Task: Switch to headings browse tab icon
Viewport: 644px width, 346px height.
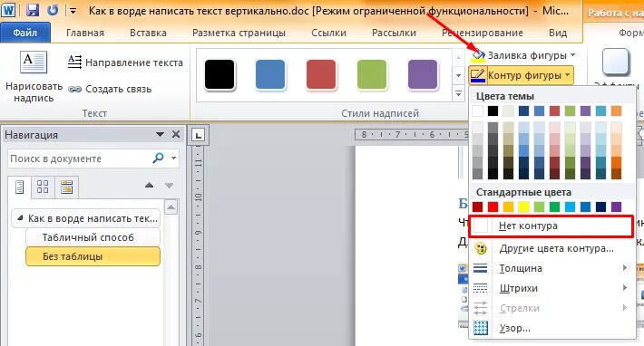Action: click(19, 187)
